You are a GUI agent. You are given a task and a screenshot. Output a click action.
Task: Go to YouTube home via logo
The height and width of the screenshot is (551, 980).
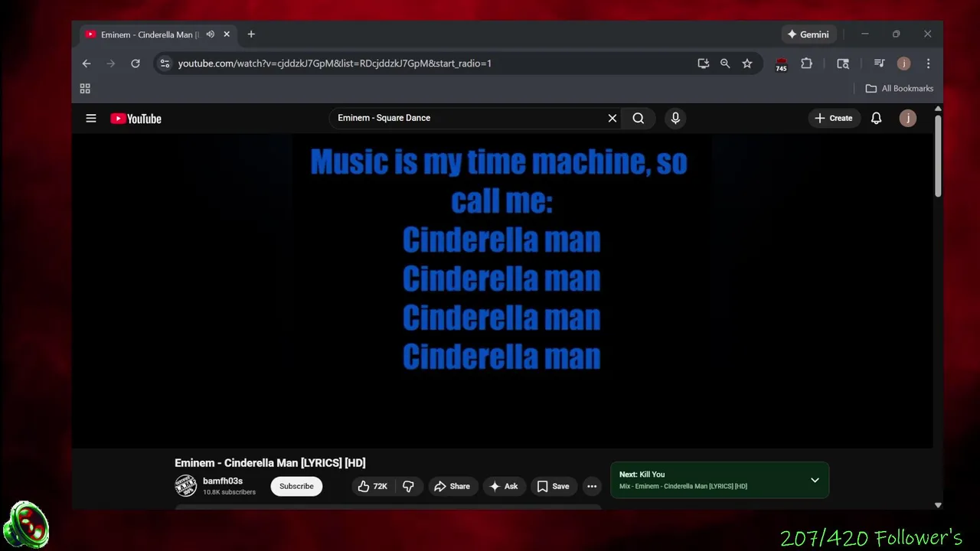[136, 119]
